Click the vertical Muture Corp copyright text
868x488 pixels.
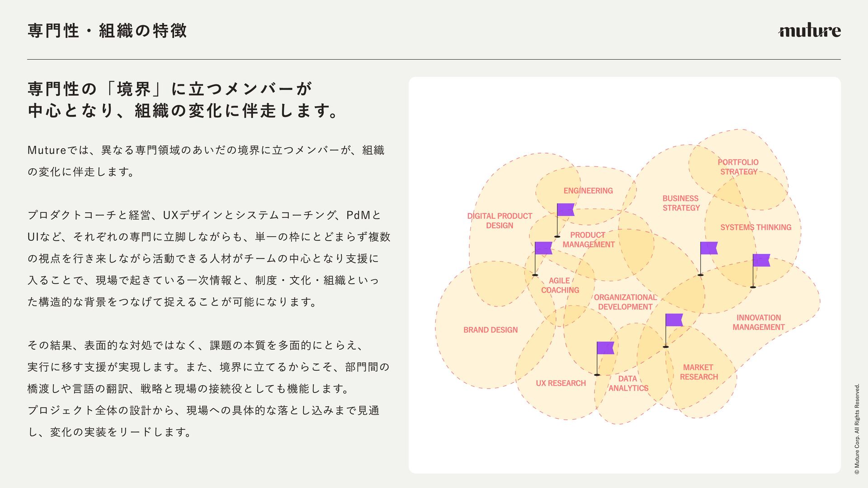857,429
